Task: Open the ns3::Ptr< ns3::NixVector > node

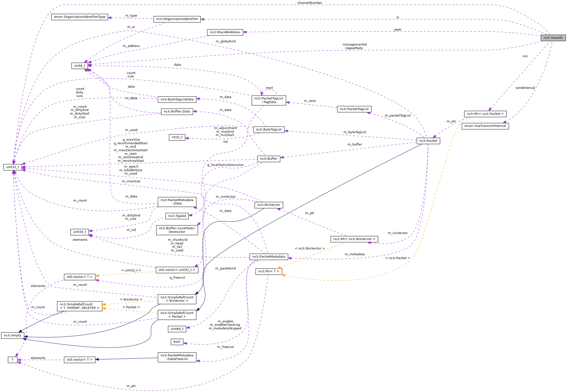Action: 354,239
